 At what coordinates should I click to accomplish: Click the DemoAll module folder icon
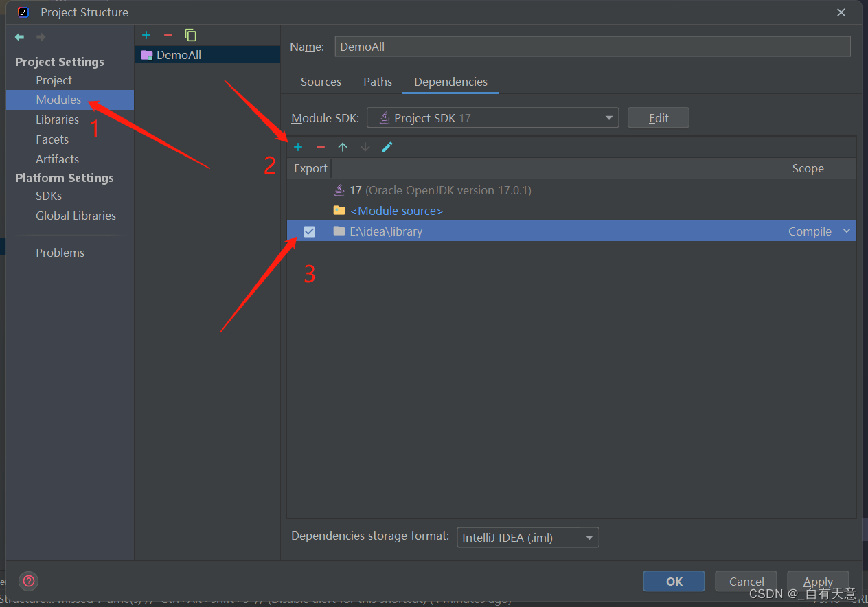(147, 55)
